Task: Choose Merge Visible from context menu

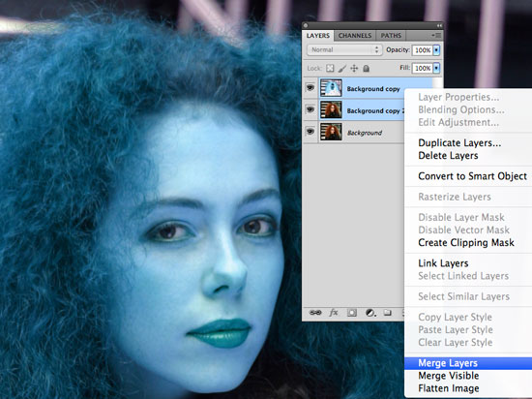Action: tap(468, 376)
